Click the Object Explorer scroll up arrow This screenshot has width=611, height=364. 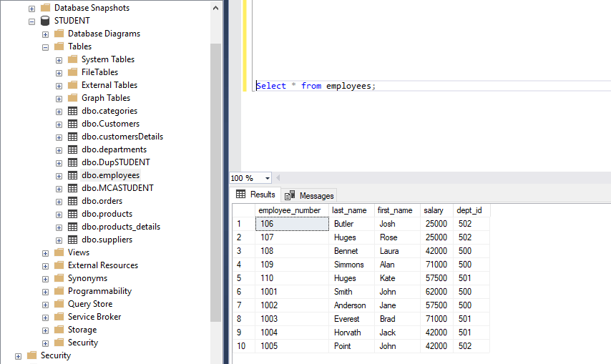coord(215,8)
